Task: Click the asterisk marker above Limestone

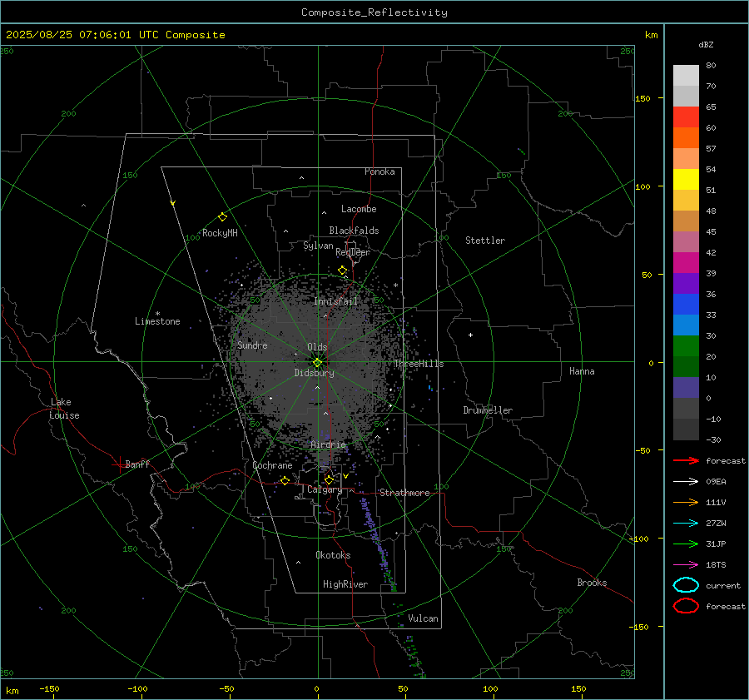Action: [x=157, y=314]
